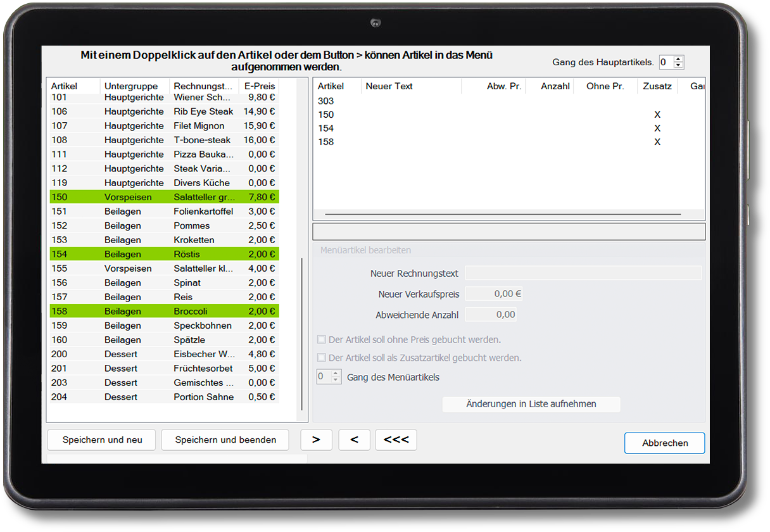Decrease Gang des Hauptartikels spinner value
Viewport: 770px width, 532px height.
point(679,65)
